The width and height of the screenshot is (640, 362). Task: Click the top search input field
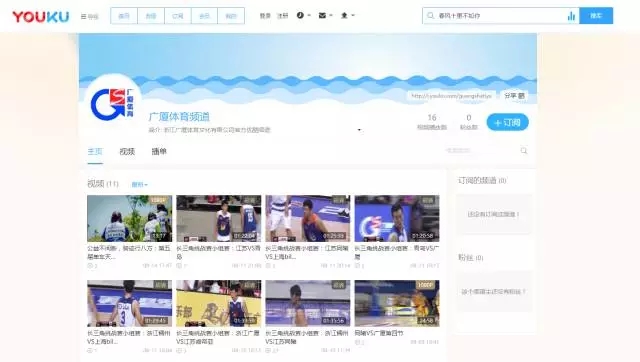point(500,16)
